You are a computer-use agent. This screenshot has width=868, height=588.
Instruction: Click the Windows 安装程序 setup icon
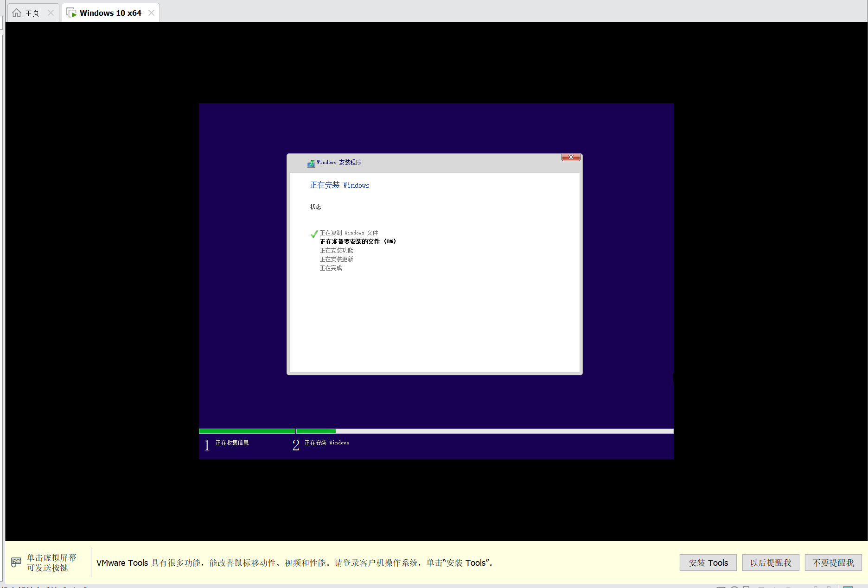(x=311, y=163)
